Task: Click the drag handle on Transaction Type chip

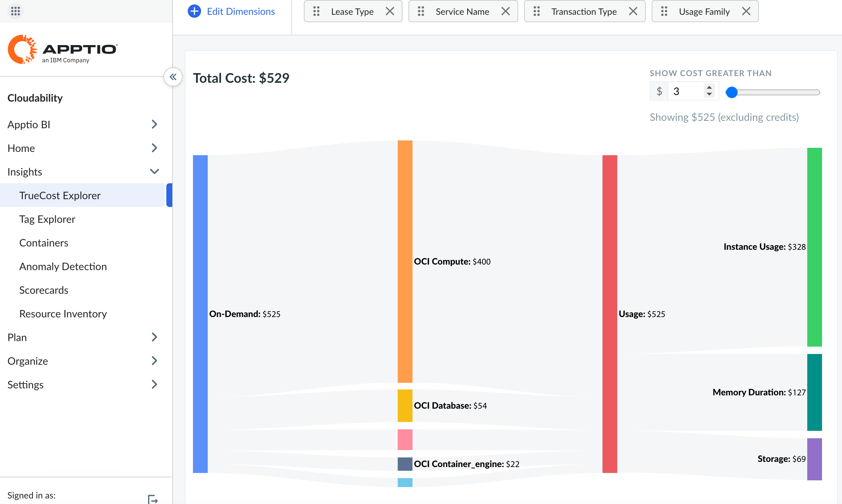Action: (x=537, y=11)
